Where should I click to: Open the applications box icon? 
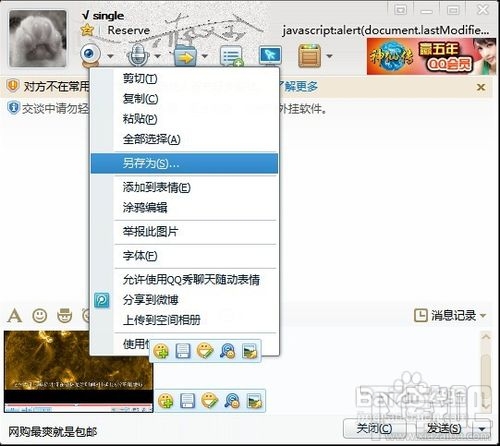[x=310, y=56]
